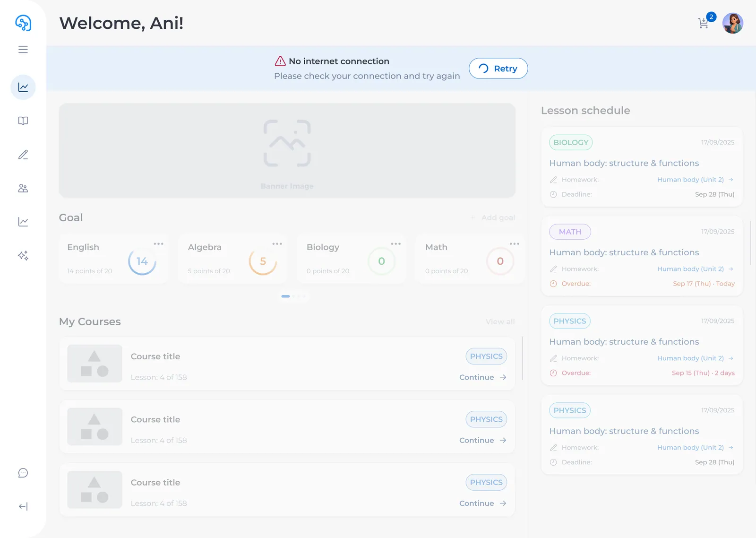This screenshot has width=756, height=538.
Task: Open Human body (Unit 2) homework in MATH card
Action: pyautogui.click(x=695, y=269)
